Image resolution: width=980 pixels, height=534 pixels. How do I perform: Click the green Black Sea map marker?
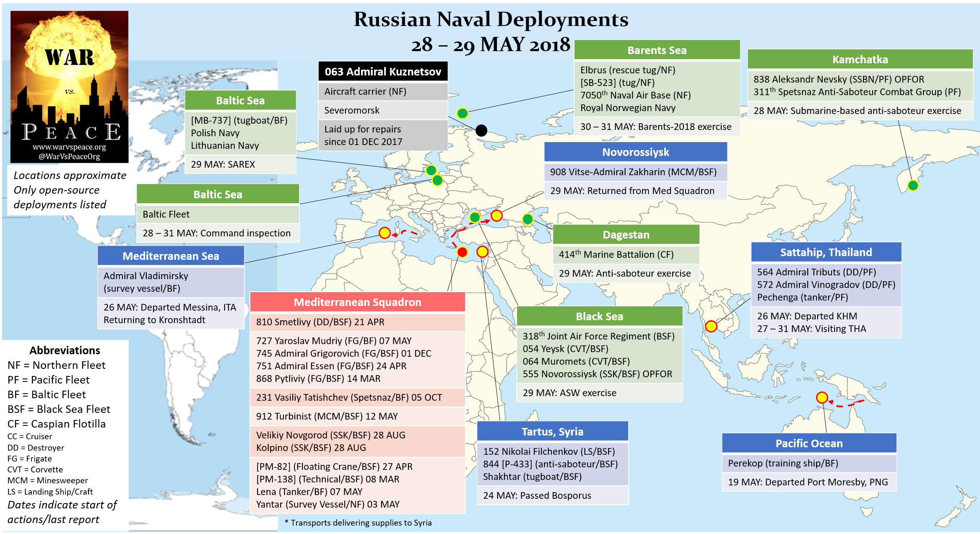point(475,217)
